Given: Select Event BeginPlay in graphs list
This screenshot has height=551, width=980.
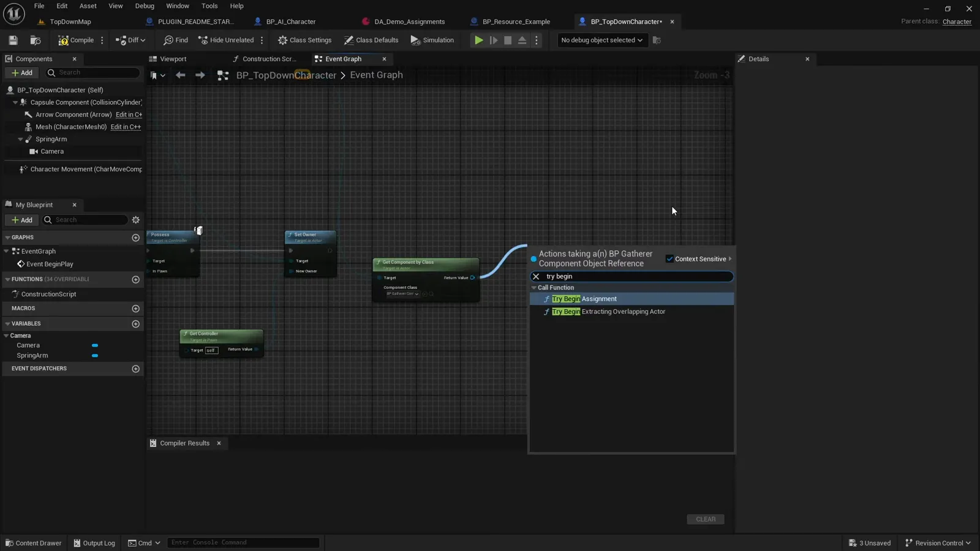Looking at the screenshot, I should (50, 264).
